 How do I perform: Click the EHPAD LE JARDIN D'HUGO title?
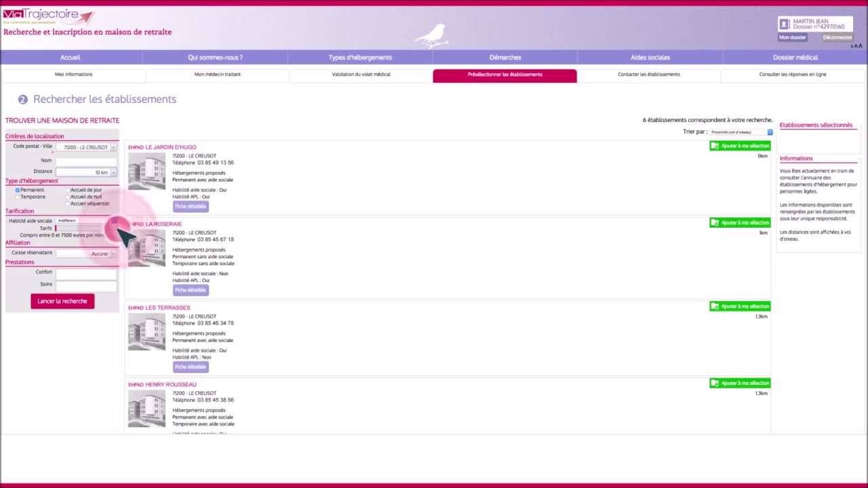pyautogui.click(x=162, y=147)
